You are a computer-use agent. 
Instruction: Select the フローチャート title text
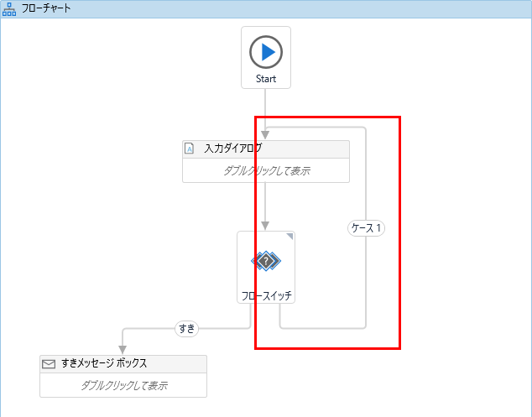(46, 8)
